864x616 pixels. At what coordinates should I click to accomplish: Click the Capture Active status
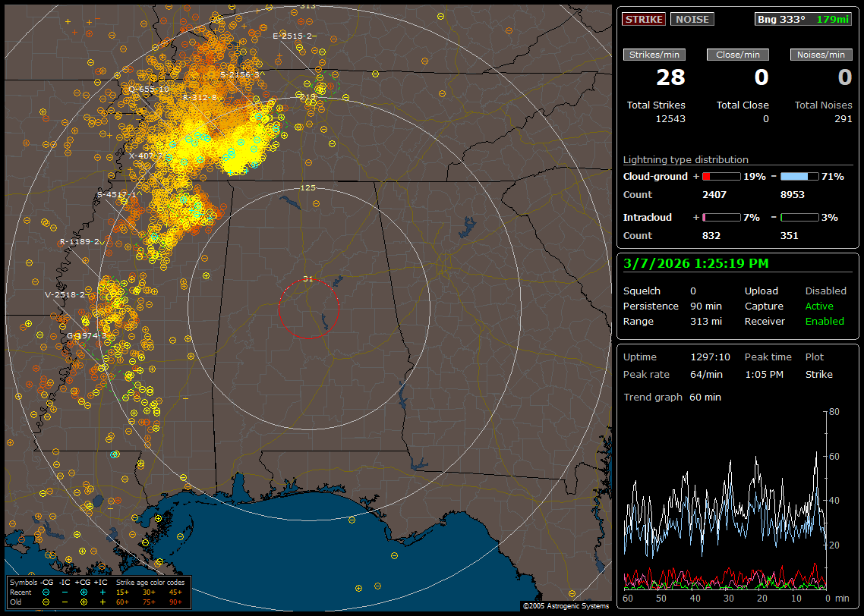[x=819, y=306]
